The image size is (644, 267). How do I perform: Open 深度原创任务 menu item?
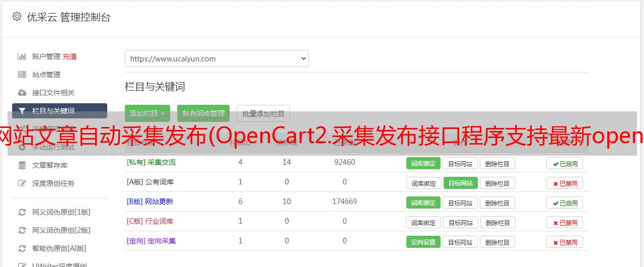[53, 183]
